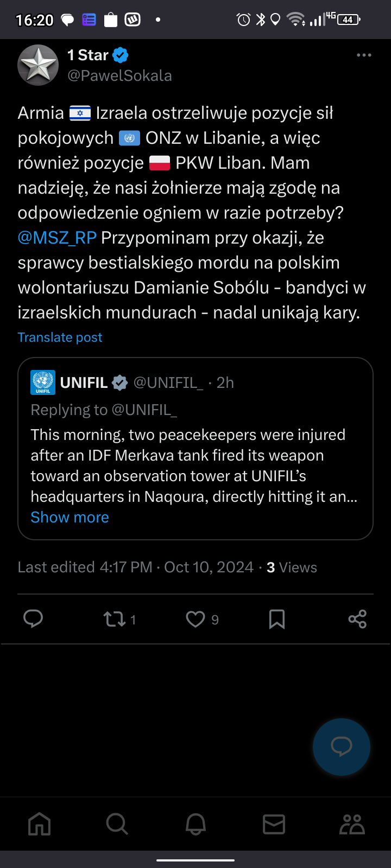Repost this post via retweet icon

[115, 619]
